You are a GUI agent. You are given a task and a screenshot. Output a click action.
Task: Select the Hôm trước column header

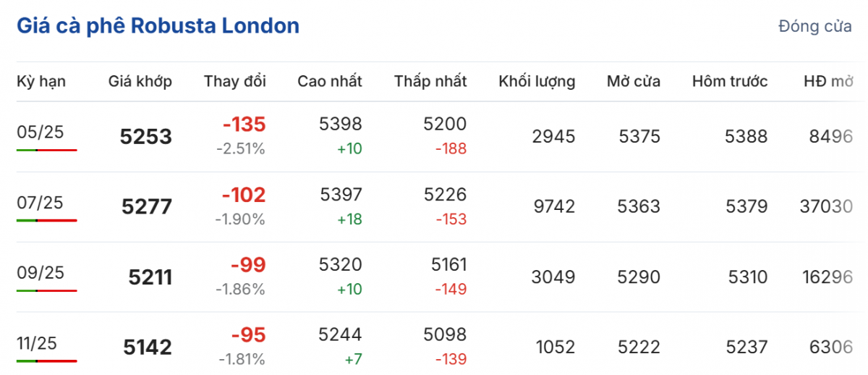730,81
